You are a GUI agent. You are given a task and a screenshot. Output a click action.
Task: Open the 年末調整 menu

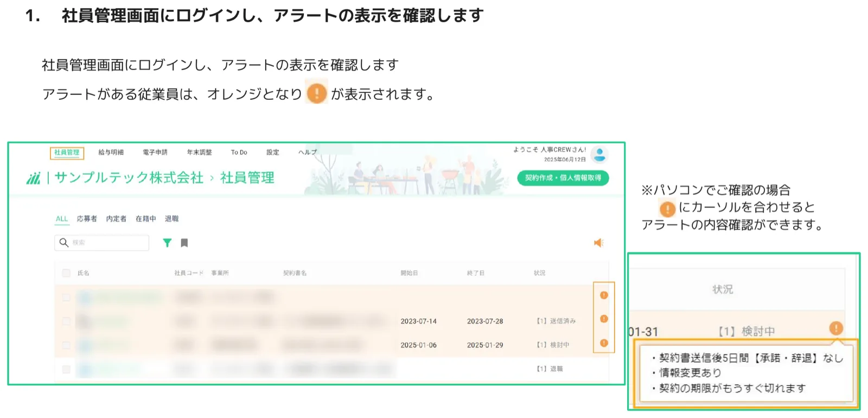pos(199,153)
